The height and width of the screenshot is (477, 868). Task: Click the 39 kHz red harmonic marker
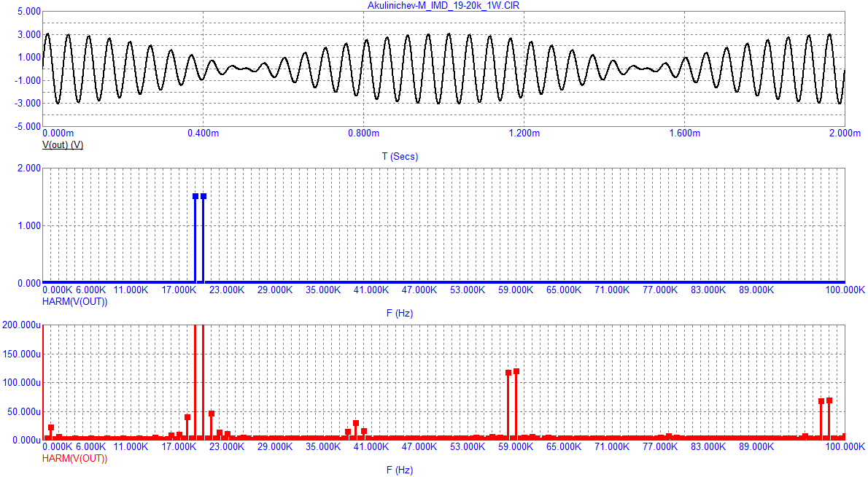355,423
